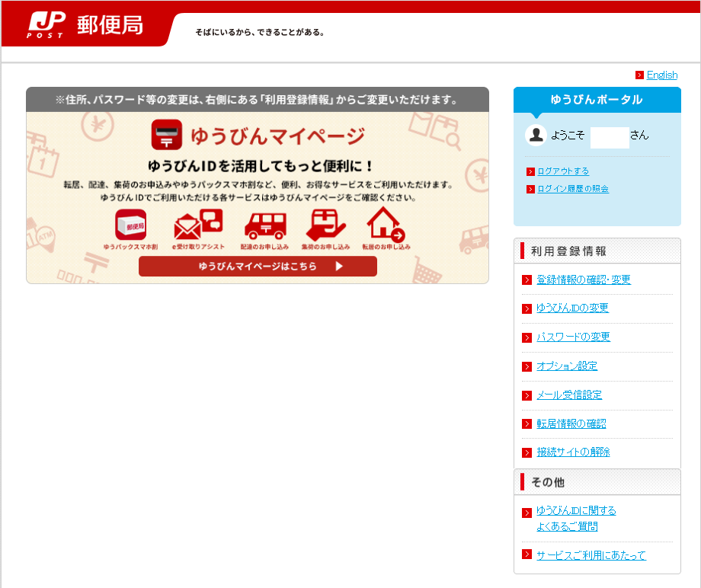Viewport: 701px width, 588px height.
Task: Click red arrow icon beside よくあるご質問
Action: pos(527,513)
